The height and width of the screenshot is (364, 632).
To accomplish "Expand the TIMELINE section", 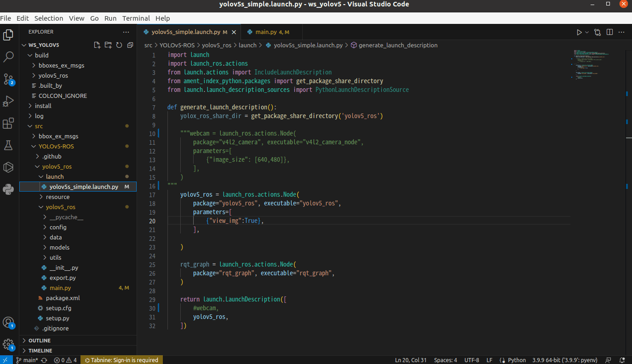I will 78,351.
